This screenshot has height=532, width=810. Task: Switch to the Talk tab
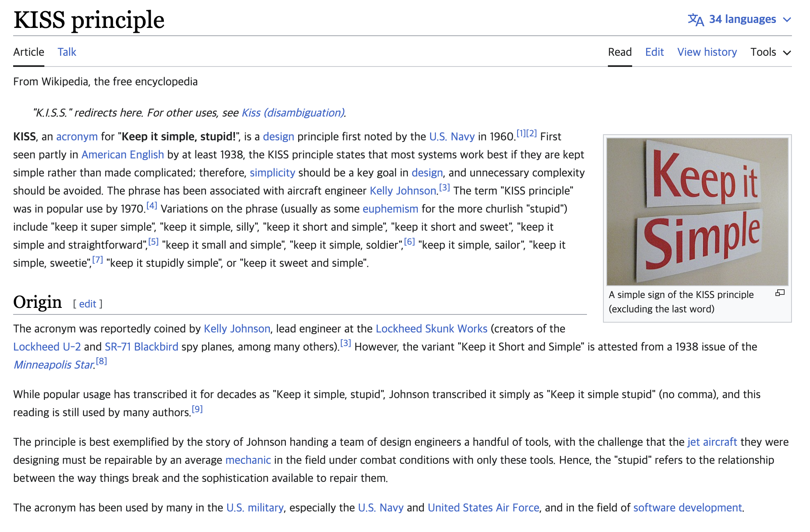coord(67,52)
